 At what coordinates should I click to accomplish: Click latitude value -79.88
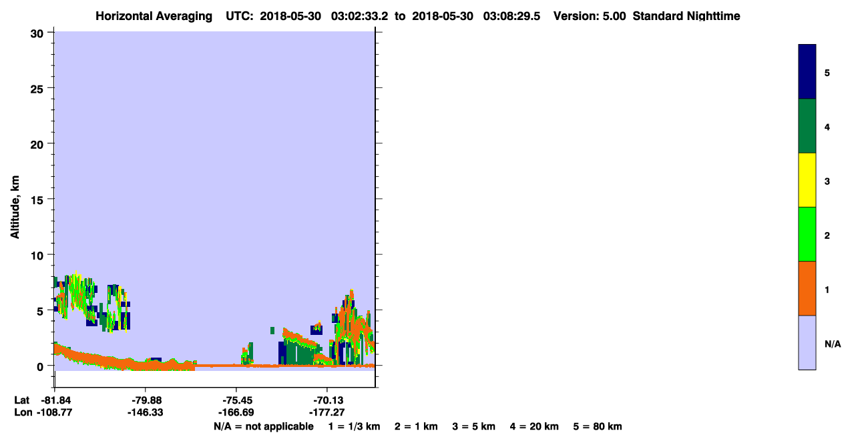[145, 400]
